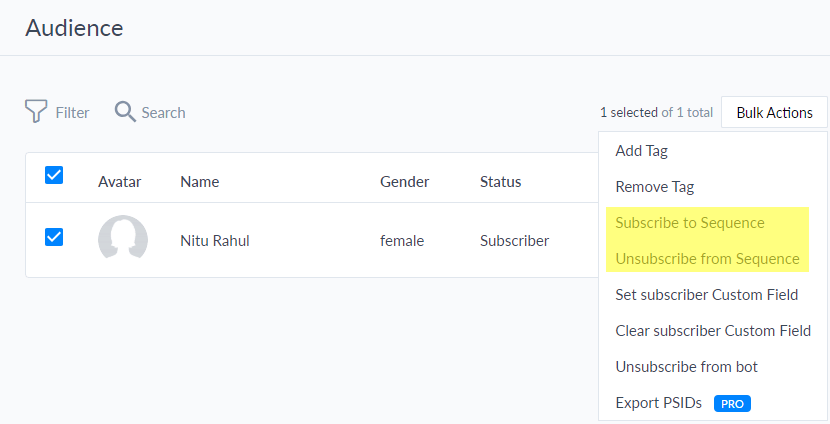Choose Clear subscriber Custom Field
The height and width of the screenshot is (424, 830).
713,331
